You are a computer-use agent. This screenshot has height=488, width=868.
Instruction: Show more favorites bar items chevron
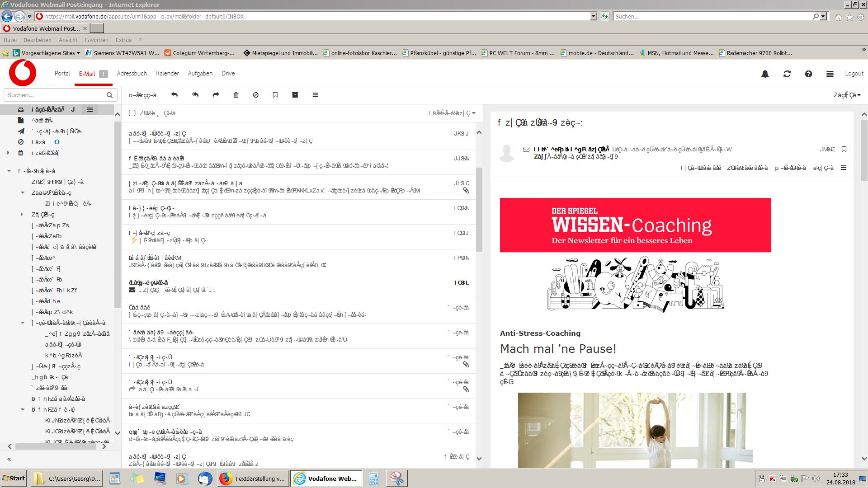tap(864, 50)
